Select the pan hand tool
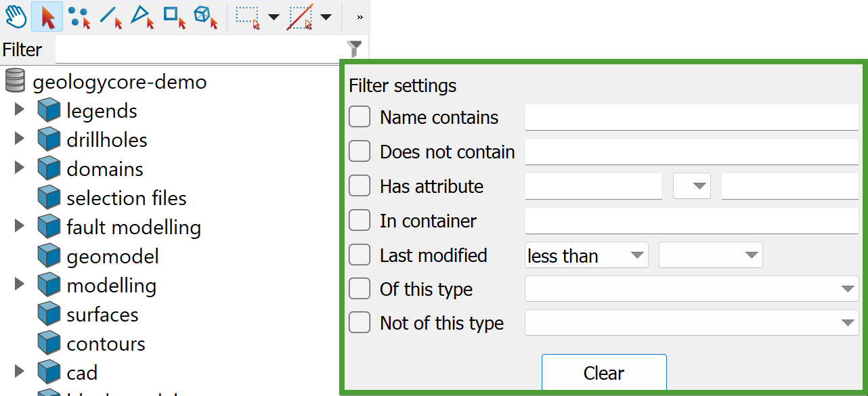The height and width of the screenshot is (396, 868). tap(16, 16)
